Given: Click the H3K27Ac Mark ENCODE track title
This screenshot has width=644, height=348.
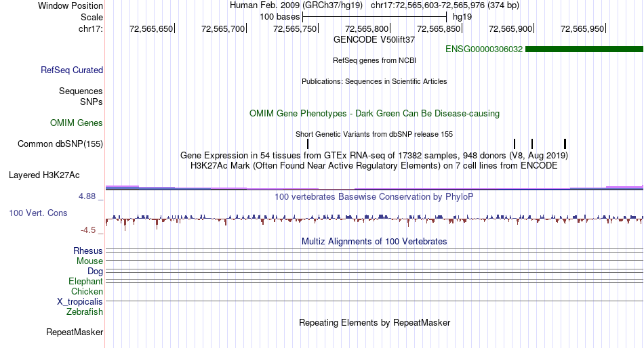Looking at the screenshot, I should point(374,166).
